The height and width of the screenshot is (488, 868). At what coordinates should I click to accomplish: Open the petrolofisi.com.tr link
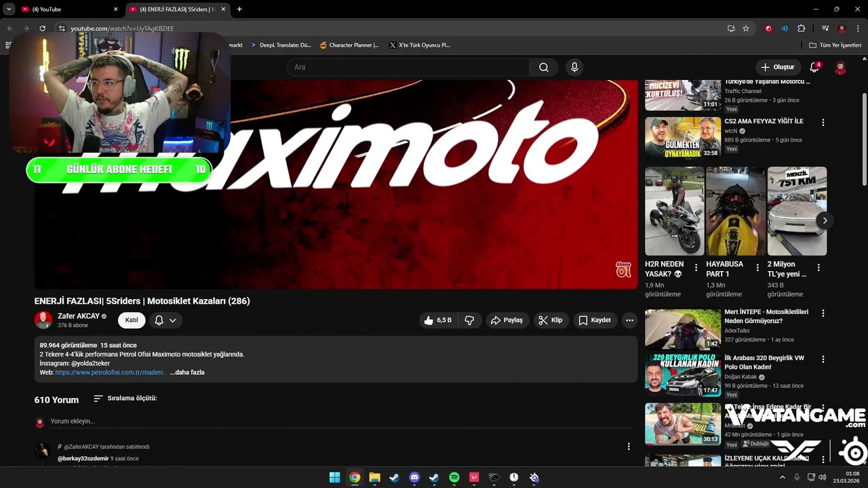click(110, 372)
